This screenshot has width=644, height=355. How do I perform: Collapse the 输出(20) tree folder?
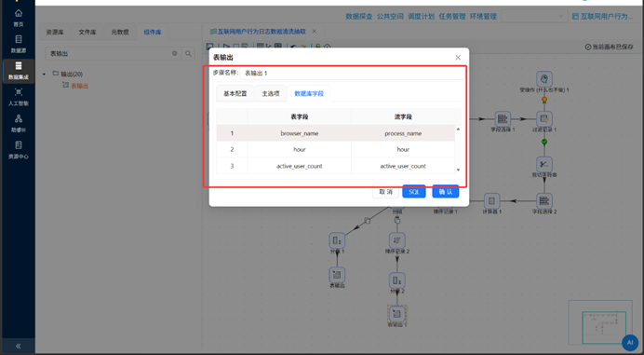pyautogui.click(x=45, y=74)
